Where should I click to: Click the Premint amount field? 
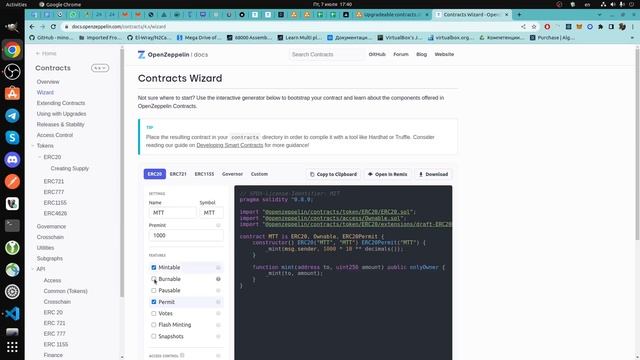tap(186, 236)
